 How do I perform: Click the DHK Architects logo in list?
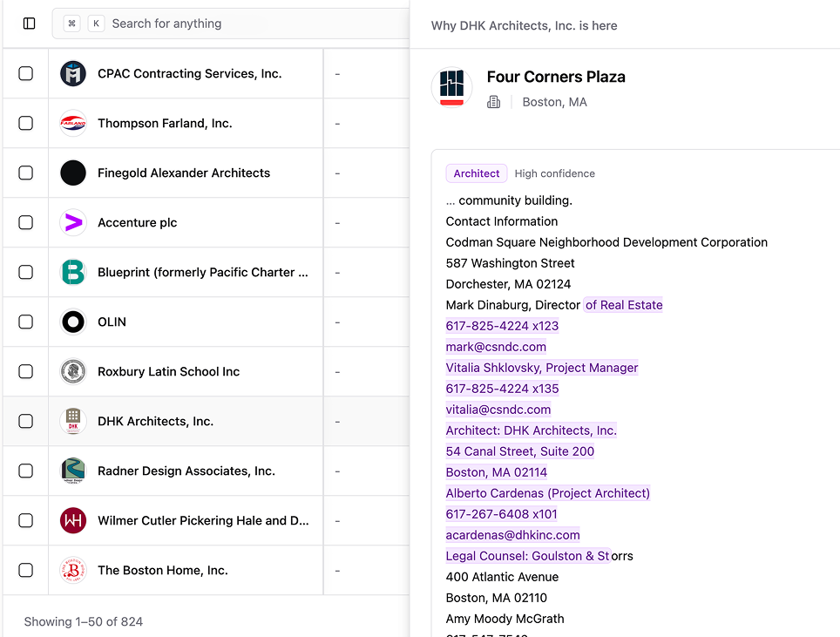coord(73,421)
